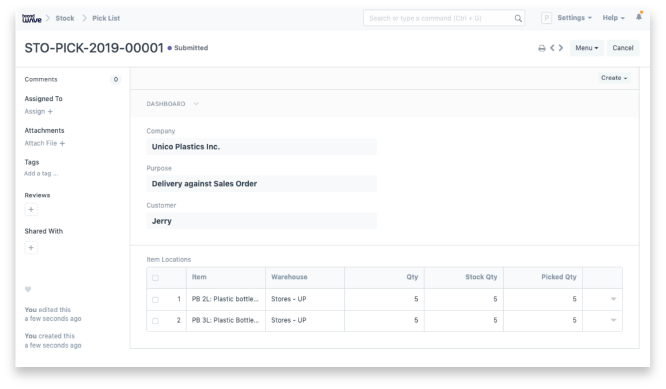Click the plus icon beside Assign
666x389 pixels.
[x=50, y=111]
